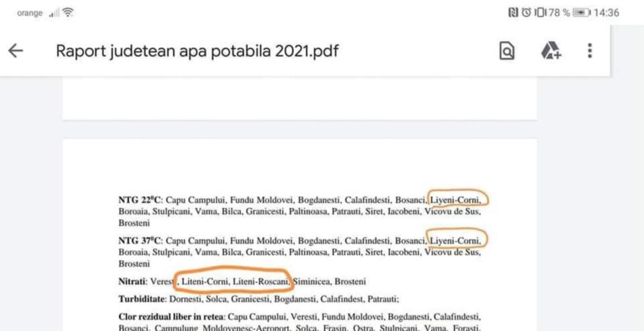Tap the bold Nitrati heading
Screen dimensions: 644x331
click(x=133, y=282)
